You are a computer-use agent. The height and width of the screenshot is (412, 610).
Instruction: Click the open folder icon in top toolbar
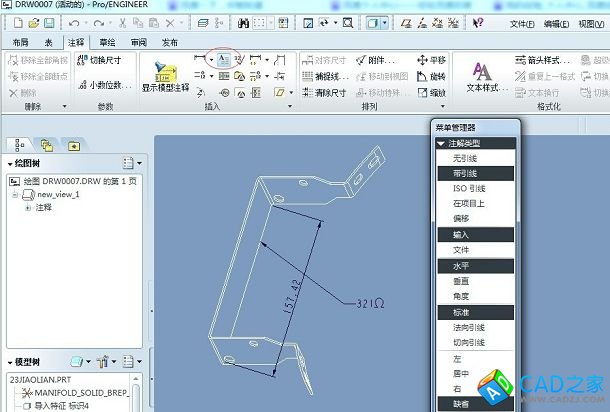point(33,22)
